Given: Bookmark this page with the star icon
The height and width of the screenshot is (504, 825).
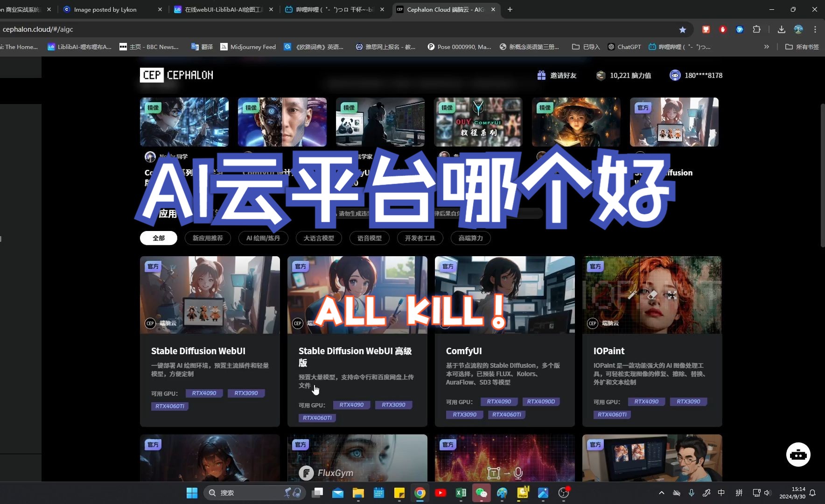Looking at the screenshot, I should click(683, 29).
